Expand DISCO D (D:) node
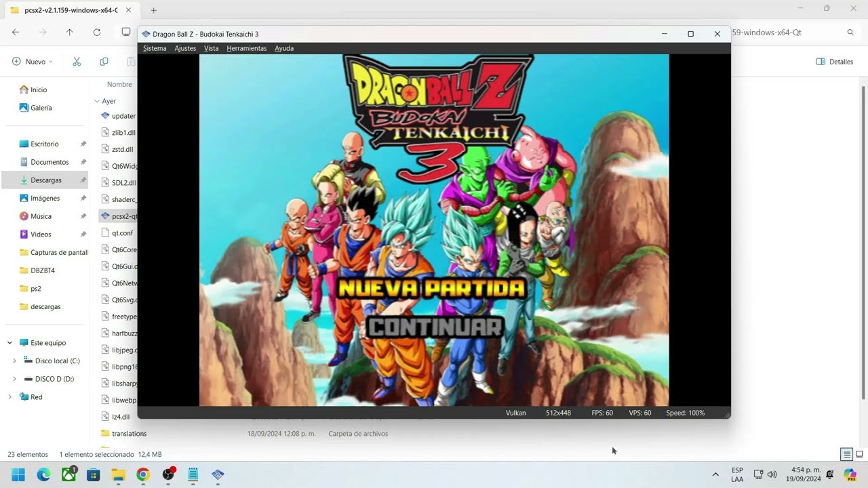868x488 pixels. click(x=14, y=379)
